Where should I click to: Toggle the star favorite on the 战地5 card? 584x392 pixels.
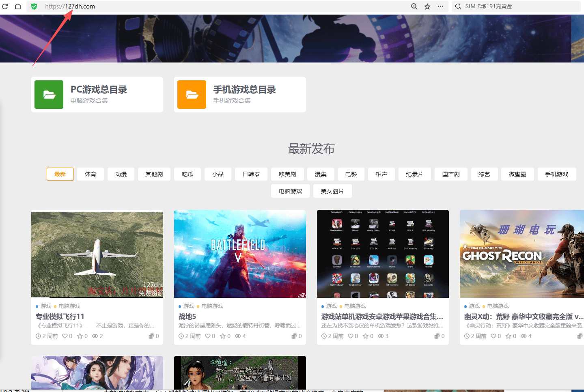[222, 336]
